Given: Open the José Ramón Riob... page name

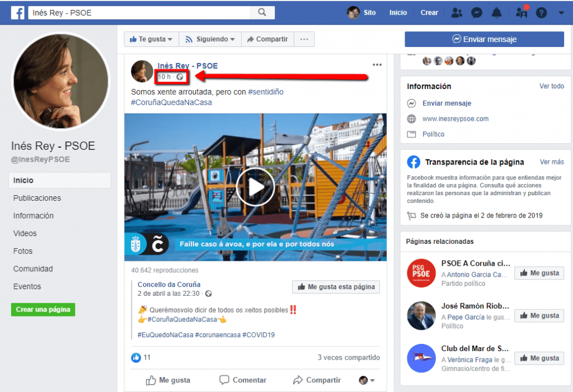Looking at the screenshot, I should pyautogui.click(x=475, y=306).
